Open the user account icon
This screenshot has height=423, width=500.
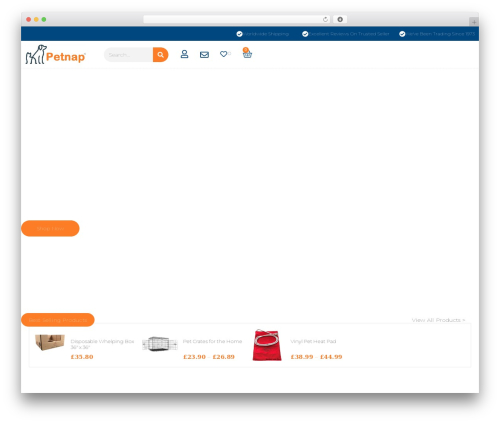point(184,54)
